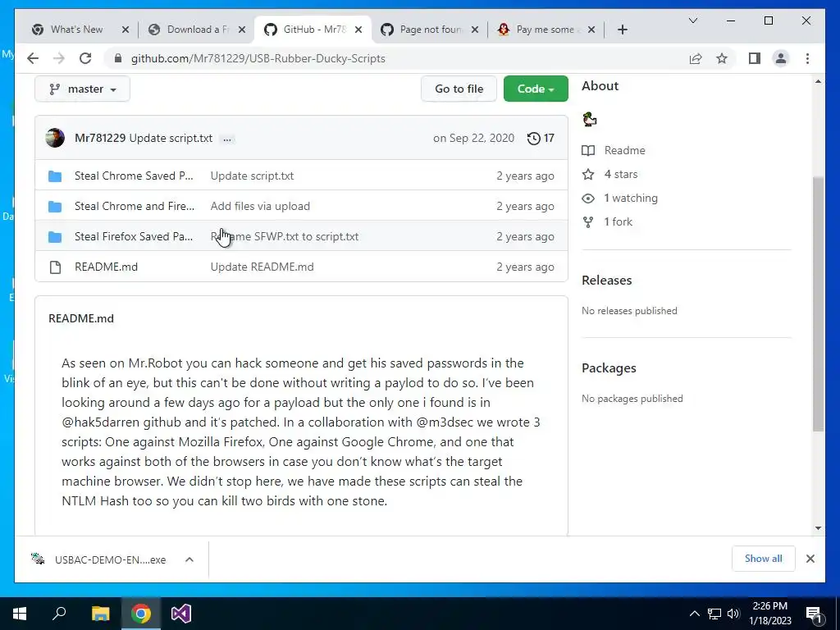840x630 pixels.
Task: Click Show all downloads
Action: pyautogui.click(x=764, y=559)
